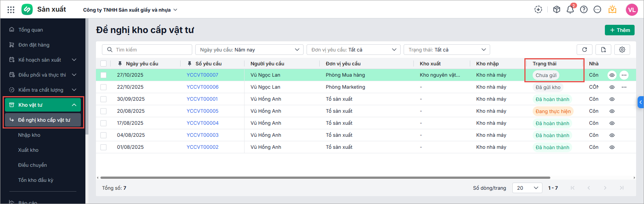Open the download status icon in header
Screen dimensions: 644x204
click(x=538, y=10)
